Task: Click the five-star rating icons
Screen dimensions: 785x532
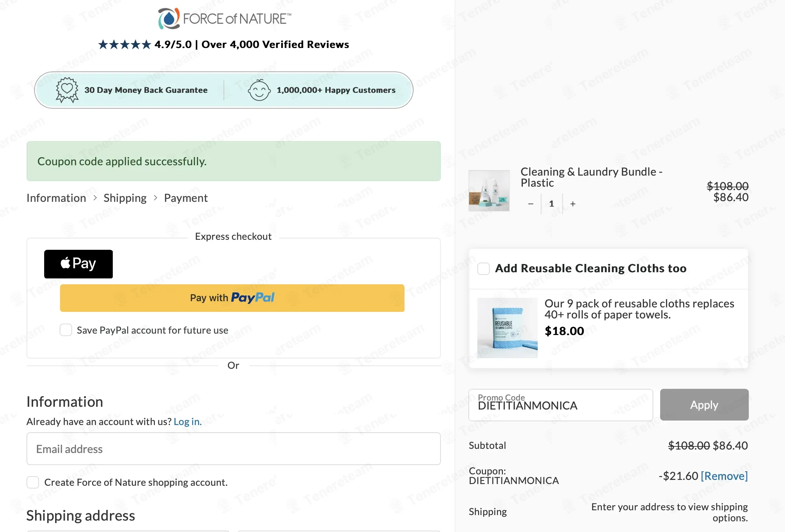Action: coord(125,45)
